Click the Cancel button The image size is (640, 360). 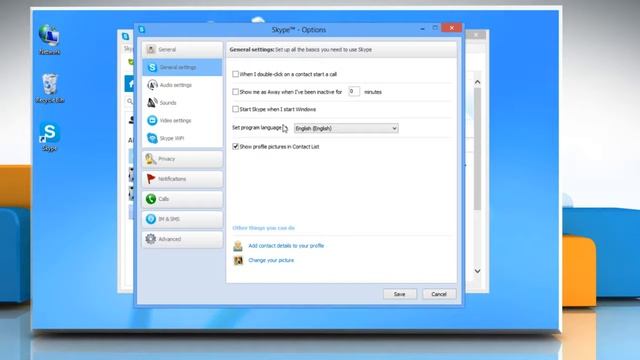(439, 294)
